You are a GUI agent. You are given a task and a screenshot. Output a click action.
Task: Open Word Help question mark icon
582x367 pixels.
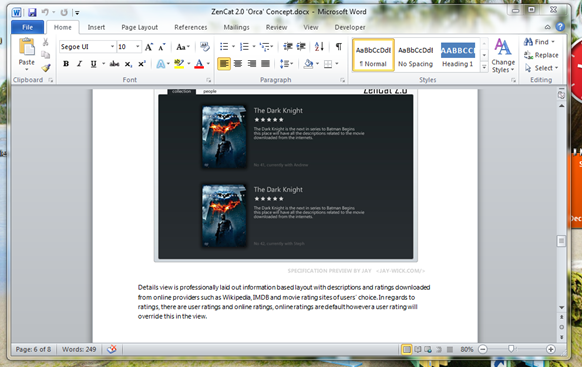tap(560, 27)
